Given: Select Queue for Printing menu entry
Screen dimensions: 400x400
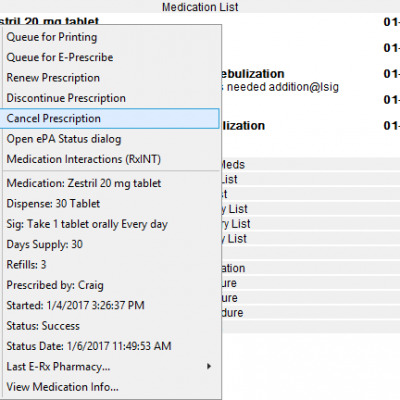Looking at the screenshot, I should coord(110,37).
